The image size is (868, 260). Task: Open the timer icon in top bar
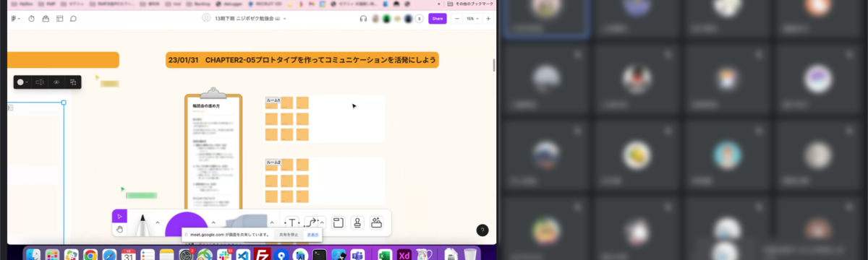click(x=31, y=18)
